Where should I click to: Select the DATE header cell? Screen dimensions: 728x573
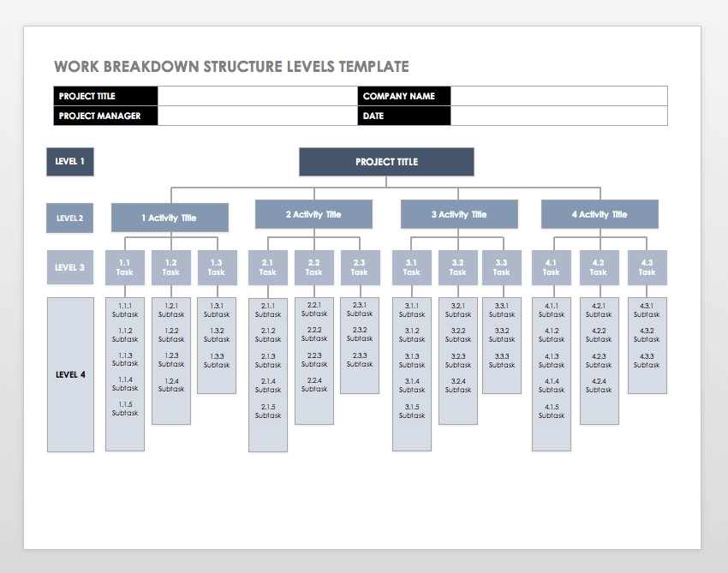[x=403, y=116]
